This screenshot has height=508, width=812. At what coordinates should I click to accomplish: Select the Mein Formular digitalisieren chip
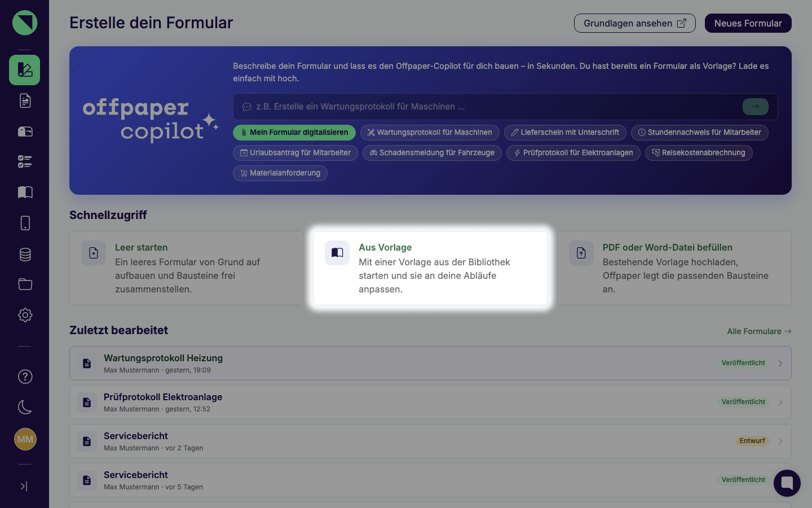pos(294,133)
